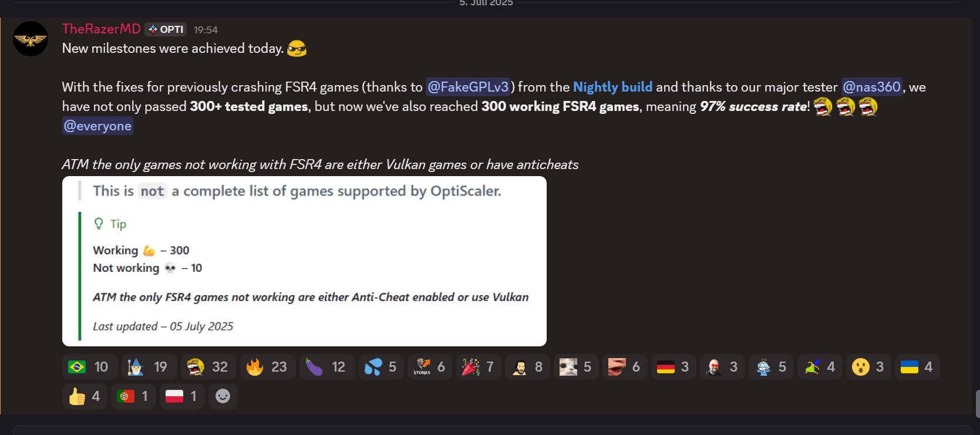Toggle the stonks reaction
This screenshot has width=980, height=435.
tap(430, 367)
